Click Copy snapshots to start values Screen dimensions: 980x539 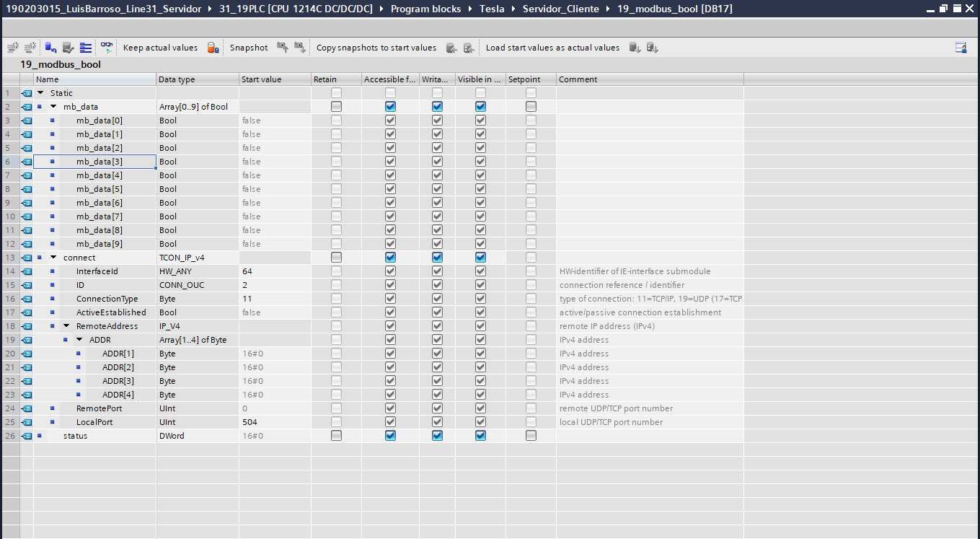click(376, 48)
